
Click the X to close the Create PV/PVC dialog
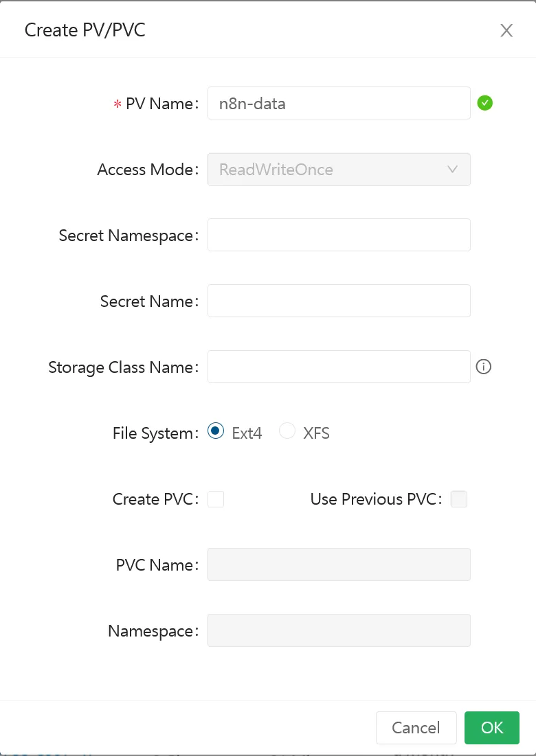point(506,30)
